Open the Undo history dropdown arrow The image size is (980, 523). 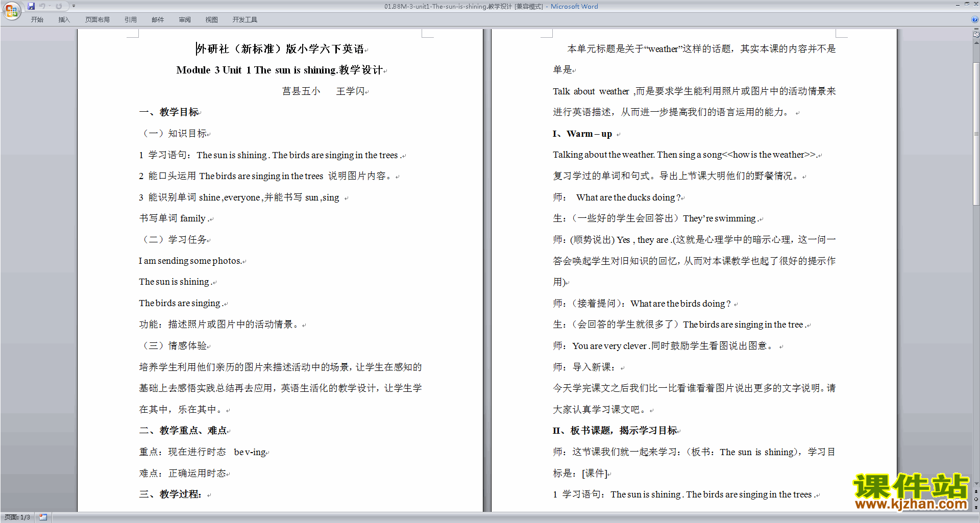(x=50, y=6)
